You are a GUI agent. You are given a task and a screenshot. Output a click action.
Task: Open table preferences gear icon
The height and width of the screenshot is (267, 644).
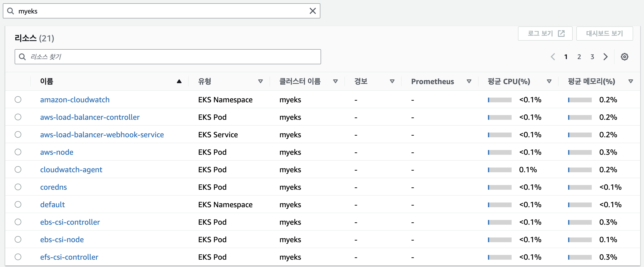(x=624, y=57)
